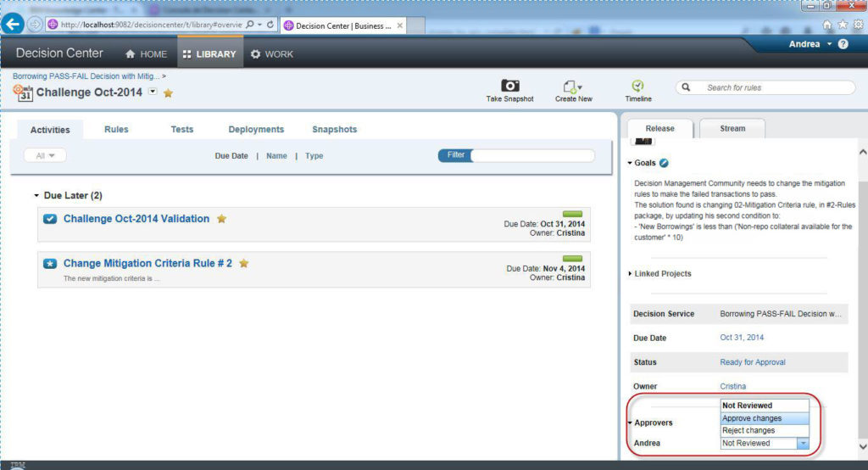Click the Ready for Approval status link
Screen dimensions: 868x470
753,362
